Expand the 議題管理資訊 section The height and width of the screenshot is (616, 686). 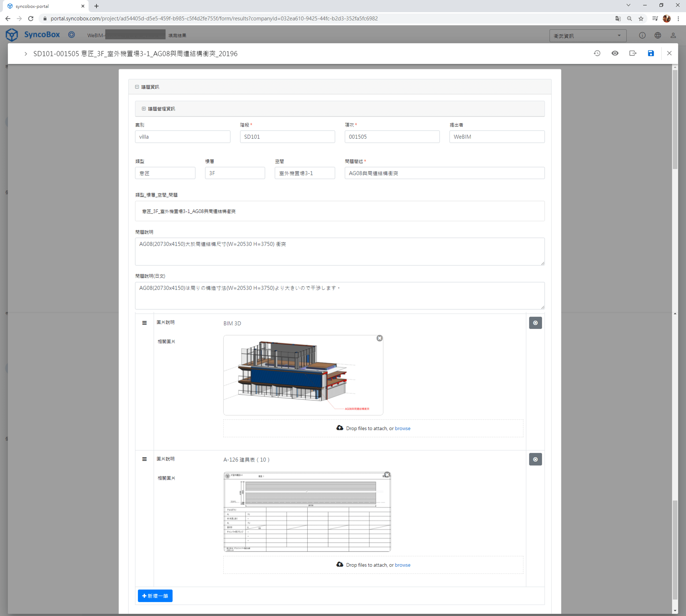point(144,109)
